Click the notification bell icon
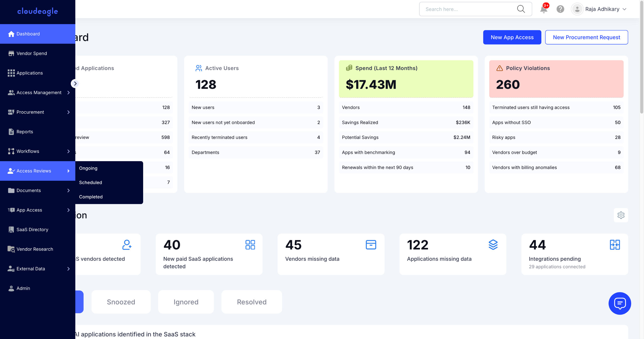The height and width of the screenshot is (339, 644). point(543,9)
